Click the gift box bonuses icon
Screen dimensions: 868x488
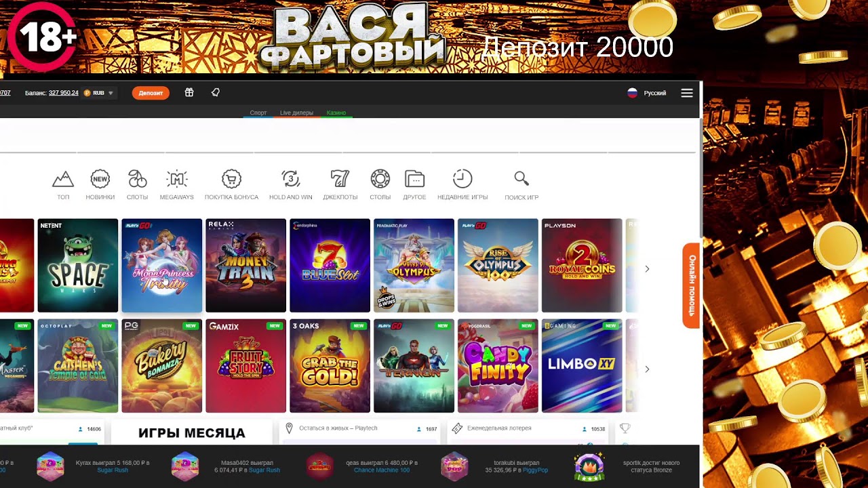pos(189,93)
